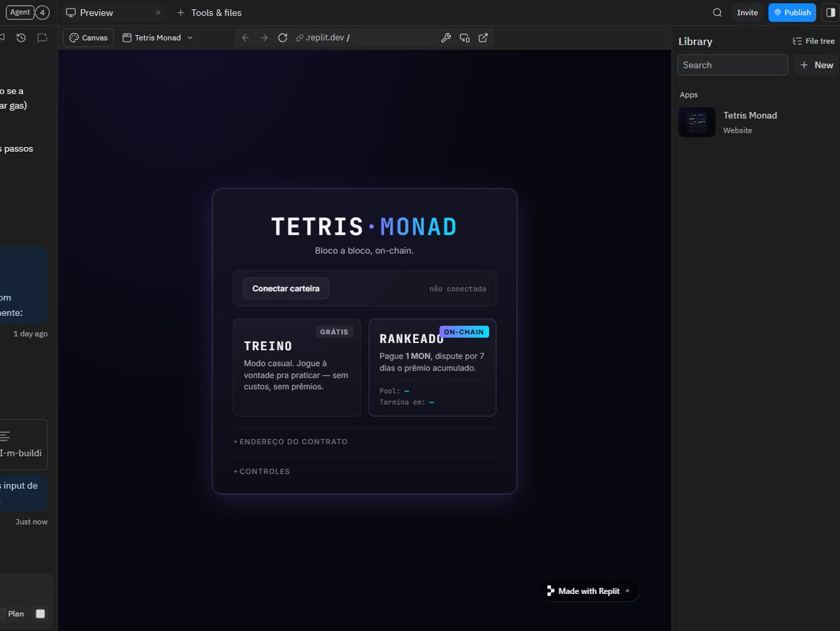Toggle Plan mode in the chat box
This screenshot has height=631, width=840.
pyautogui.click(x=12, y=613)
